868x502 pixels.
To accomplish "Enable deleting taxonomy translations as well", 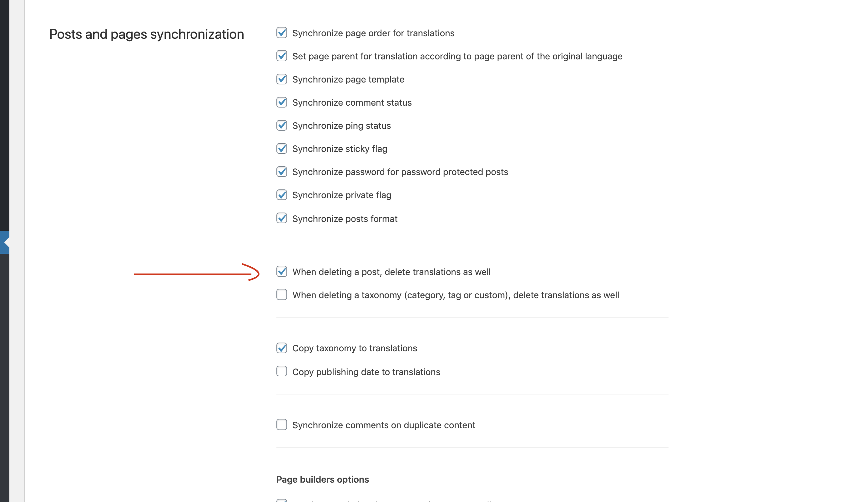I will [x=281, y=295].
